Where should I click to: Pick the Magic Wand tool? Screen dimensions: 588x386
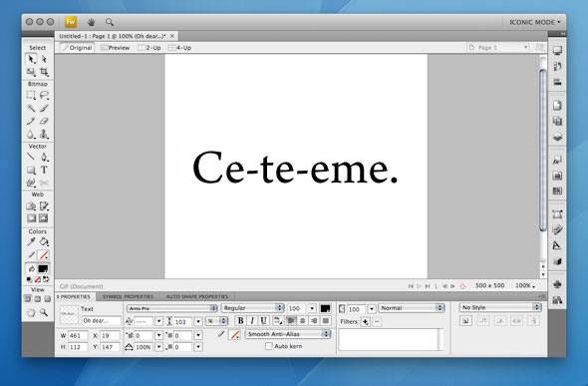[x=31, y=109]
